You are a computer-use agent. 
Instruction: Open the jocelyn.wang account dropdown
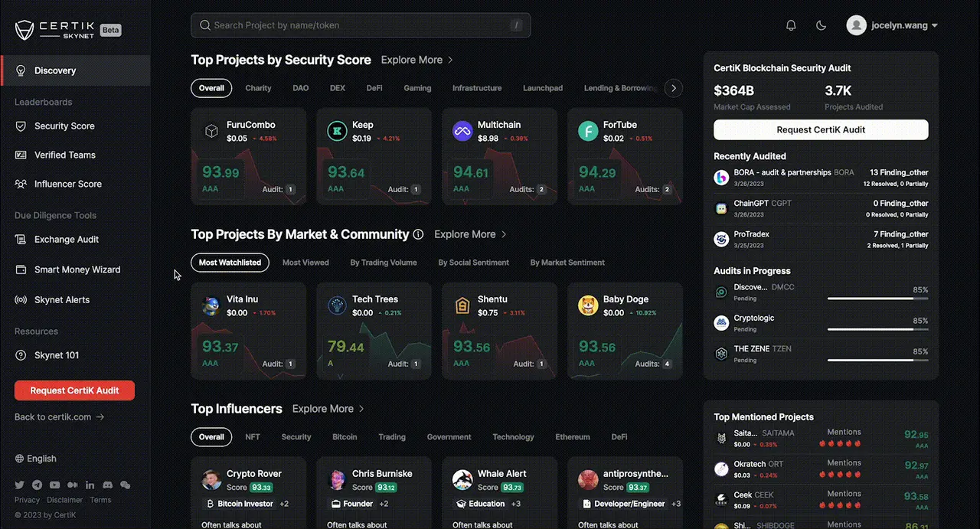coord(893,25)
